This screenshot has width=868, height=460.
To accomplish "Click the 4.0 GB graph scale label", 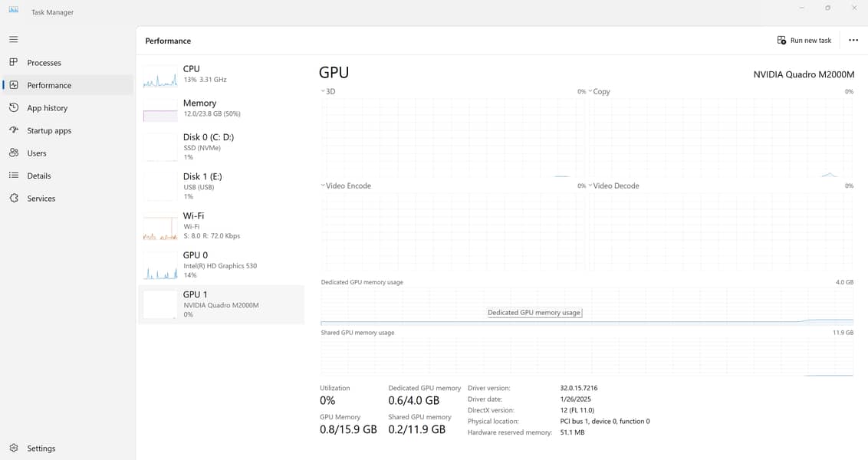I will click(x=844, y=282).
